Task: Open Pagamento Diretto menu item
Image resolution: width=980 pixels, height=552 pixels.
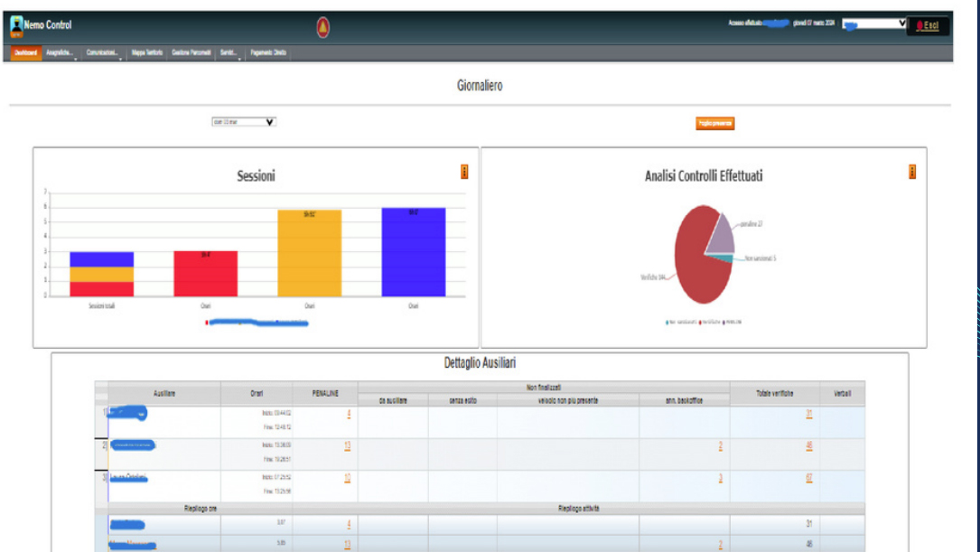Action: [268, 53]
